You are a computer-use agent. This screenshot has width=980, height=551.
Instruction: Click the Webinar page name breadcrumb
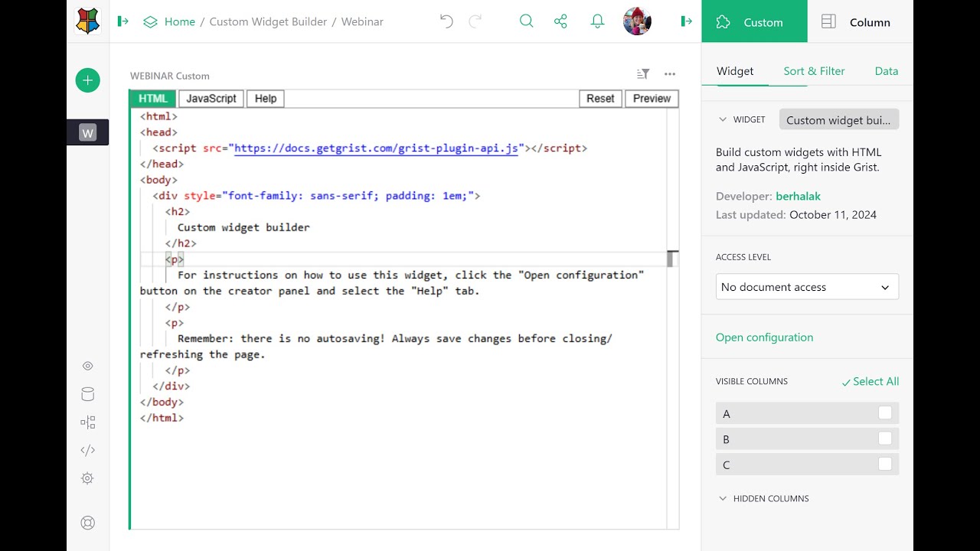tap(362, 21)
